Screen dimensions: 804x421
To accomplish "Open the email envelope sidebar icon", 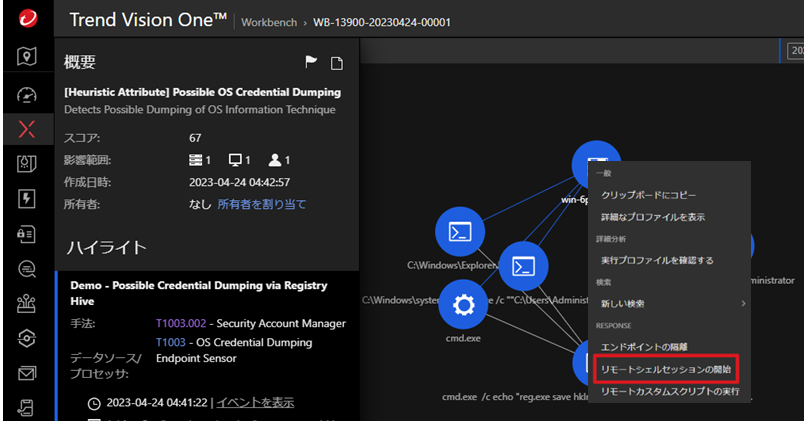I will click(27, 374).
